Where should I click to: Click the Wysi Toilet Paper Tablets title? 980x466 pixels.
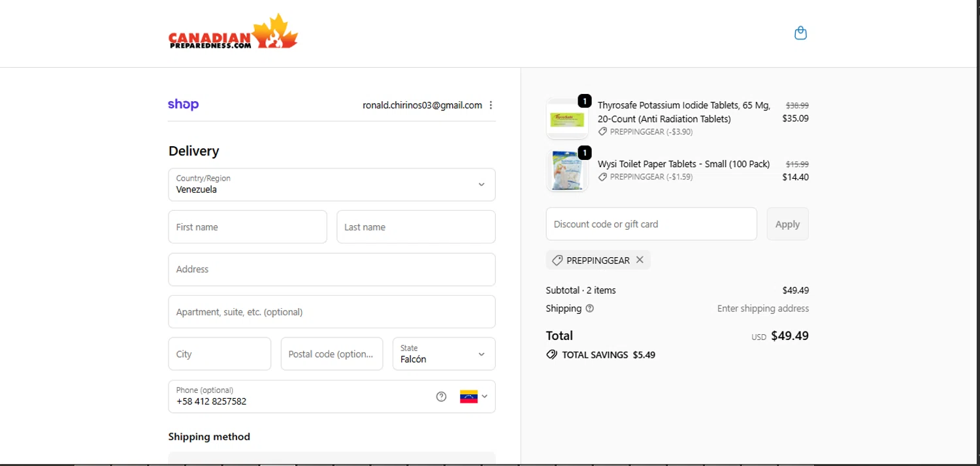[x=683, y=164]
